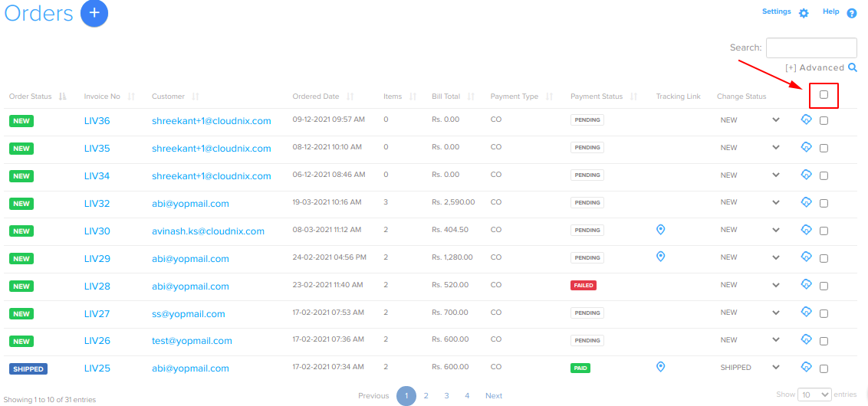Open tracking link pin for LIV30
Viewport: 868px width, 406px height.
point(660,229)
